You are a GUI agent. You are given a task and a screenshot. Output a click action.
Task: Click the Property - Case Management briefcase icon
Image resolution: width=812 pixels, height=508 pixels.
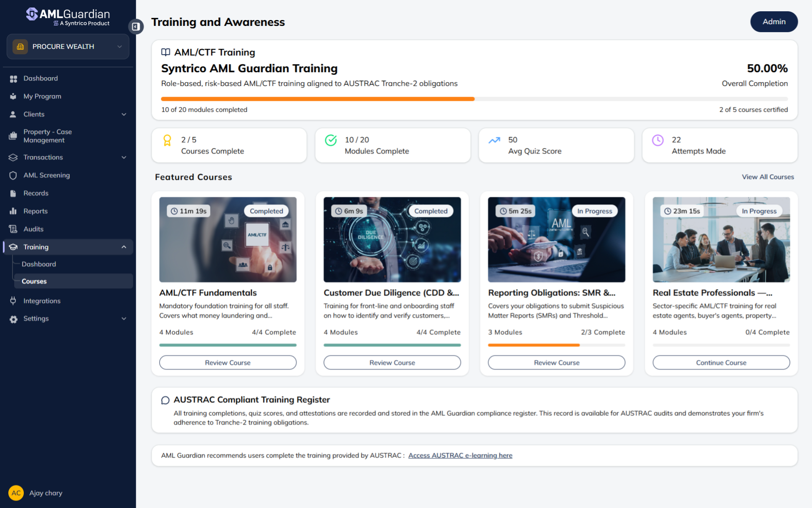(13, 136)
